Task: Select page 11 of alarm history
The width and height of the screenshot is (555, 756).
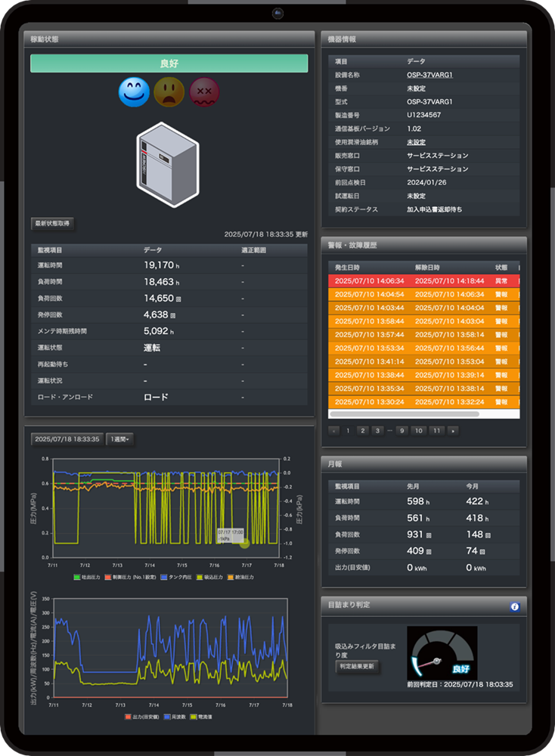Action: tap(436, 430)
